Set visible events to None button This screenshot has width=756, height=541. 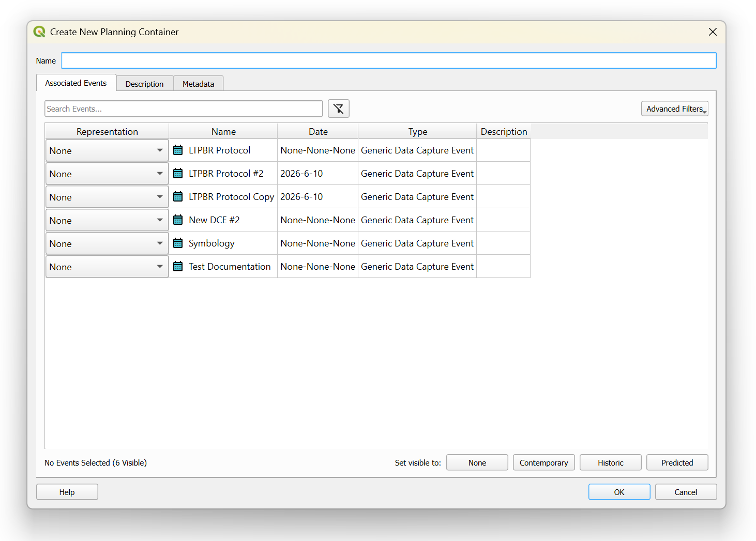(x=477, y=462)
